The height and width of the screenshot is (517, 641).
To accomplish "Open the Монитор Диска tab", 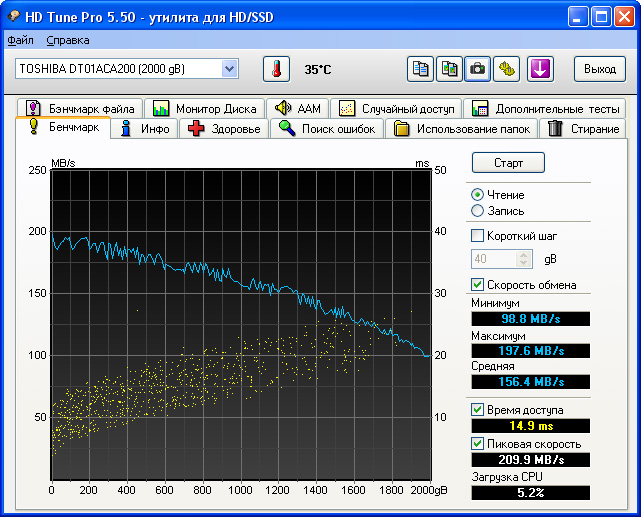I will point(204,108).
